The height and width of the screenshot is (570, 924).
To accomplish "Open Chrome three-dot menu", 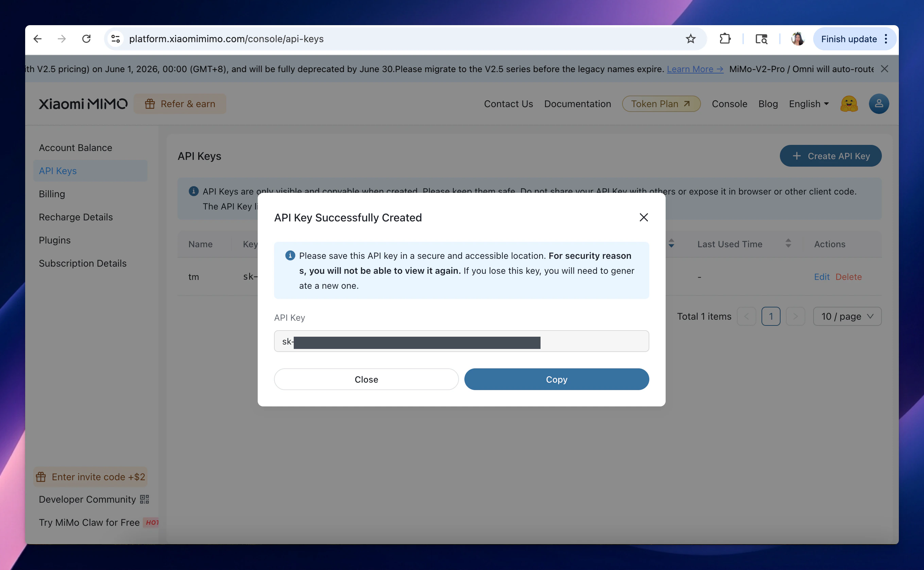I will click(x=886, y=39).
